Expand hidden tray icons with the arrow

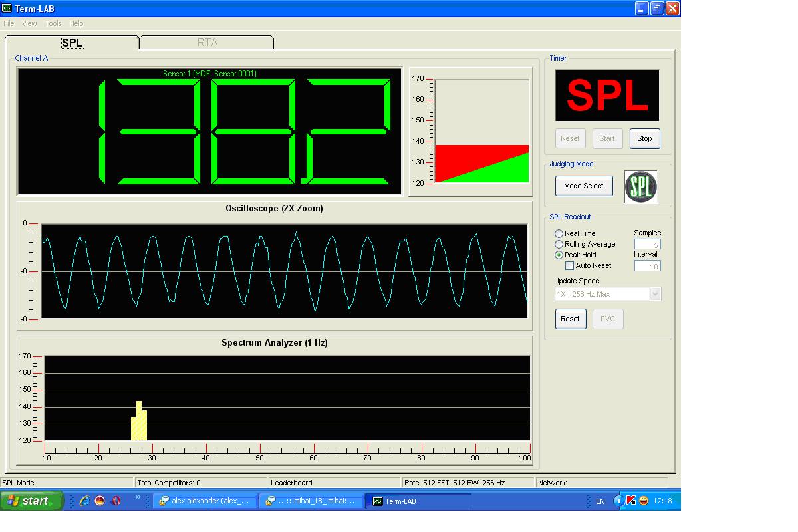point(618,501)
